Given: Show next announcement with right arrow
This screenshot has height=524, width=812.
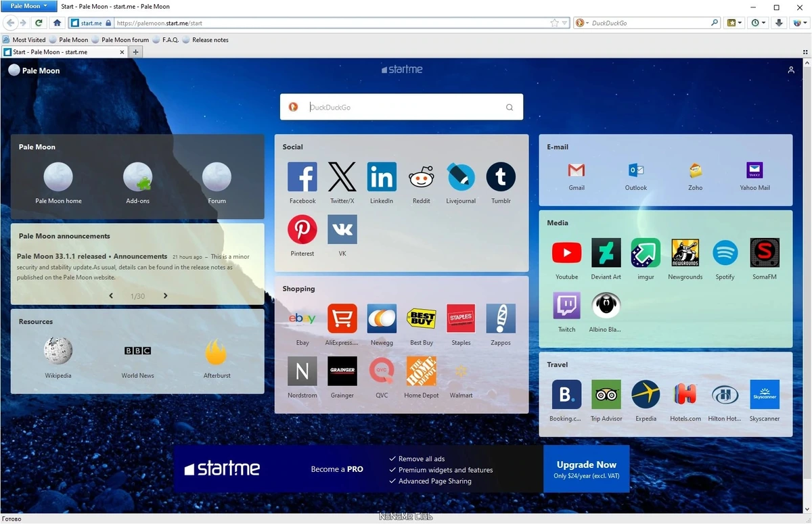Looking at the screenshot, I should pos(165,296).
